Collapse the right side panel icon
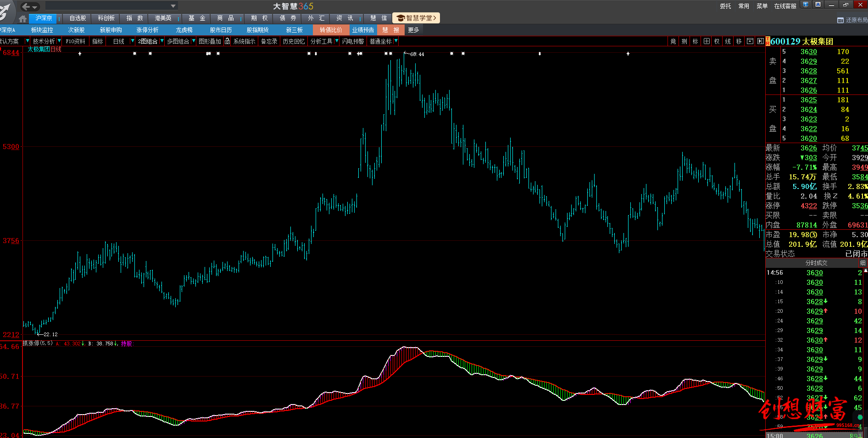 [x=760, y=41]
